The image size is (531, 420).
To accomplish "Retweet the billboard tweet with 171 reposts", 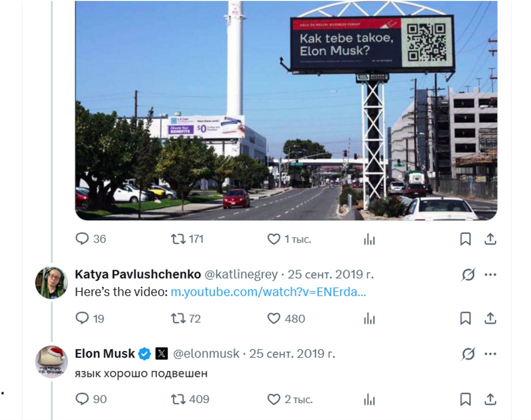I will [x=187, y=239].
